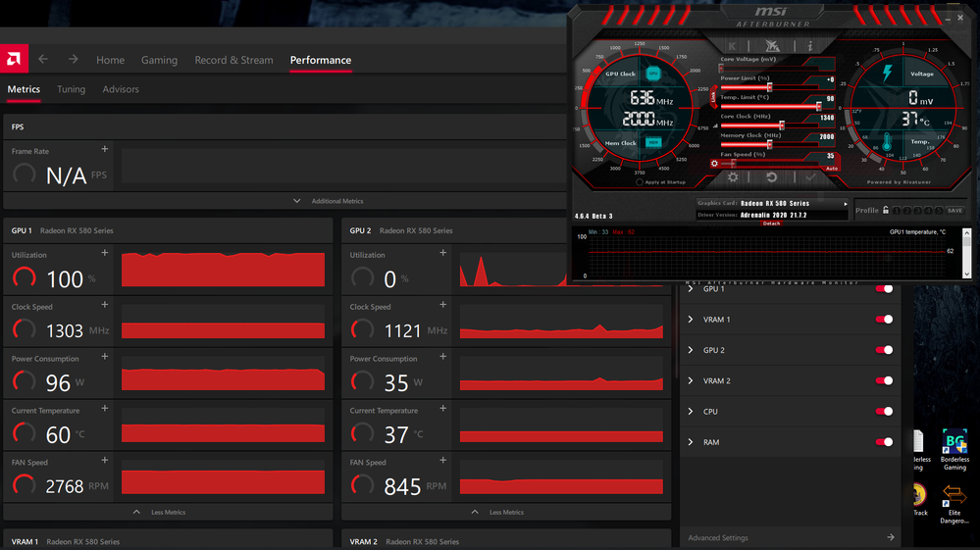The width and height of the screenshot is (980, 550).
Task: Collapse GPU 1 Less Metrics
Action: (159, 512)
